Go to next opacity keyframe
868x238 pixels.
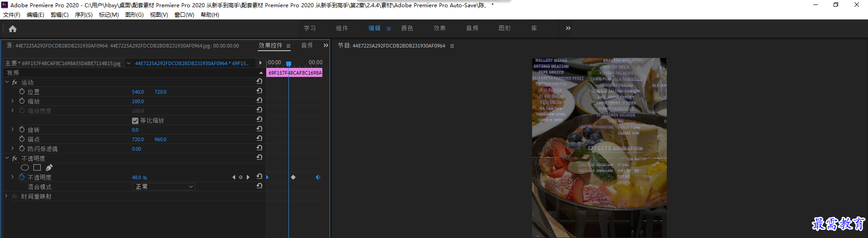248,177
